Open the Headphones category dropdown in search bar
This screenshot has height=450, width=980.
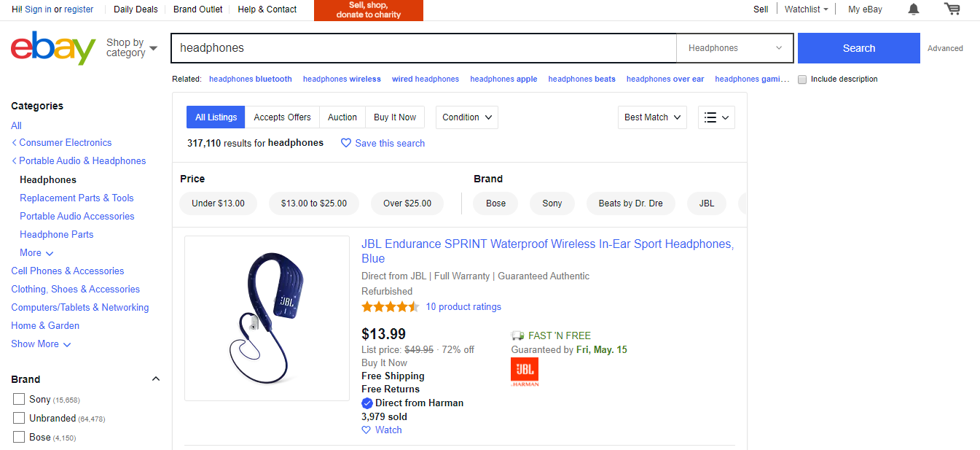[736, 48]
